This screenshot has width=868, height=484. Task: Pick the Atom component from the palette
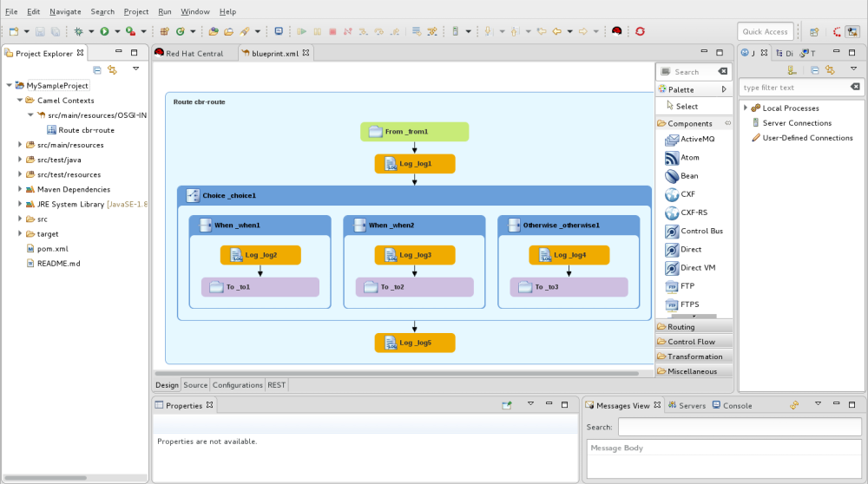[x=689, y=158]
